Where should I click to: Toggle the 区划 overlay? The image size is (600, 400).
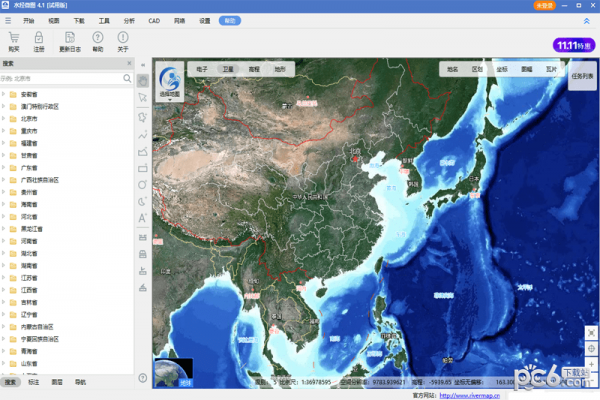pyautogui.click(x=477, y=69)
